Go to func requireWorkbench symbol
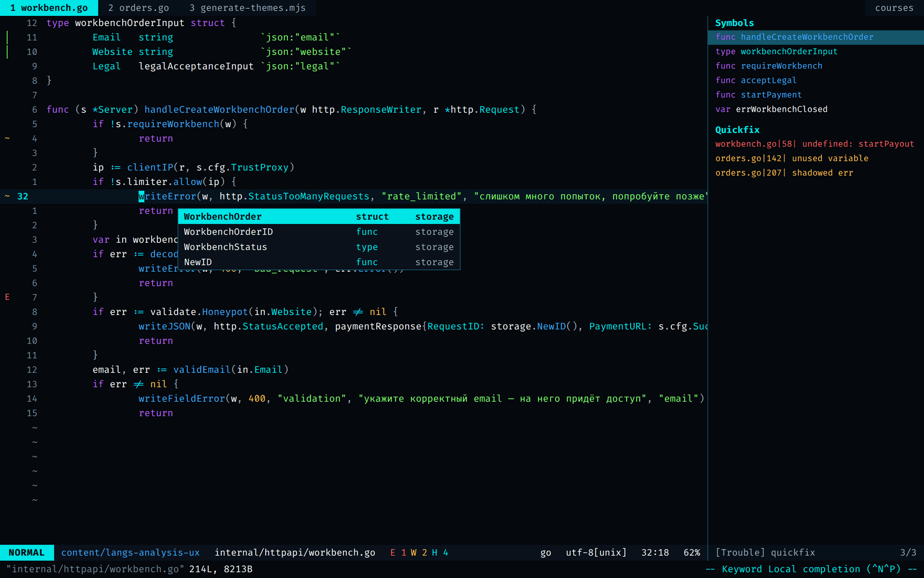924x578 pixels. (816, 66)
